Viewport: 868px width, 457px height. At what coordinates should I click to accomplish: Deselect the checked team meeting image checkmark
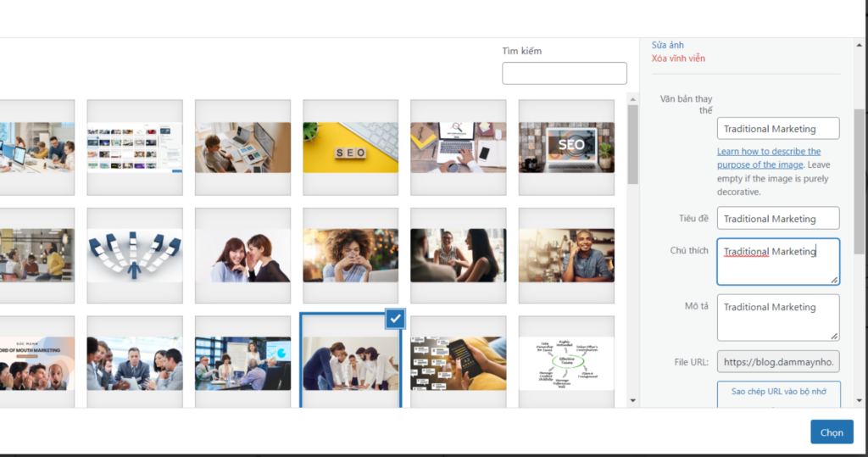395,319
